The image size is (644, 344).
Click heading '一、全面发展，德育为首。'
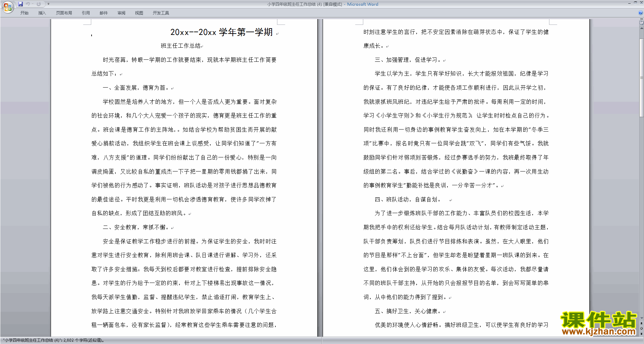point(137,88)
